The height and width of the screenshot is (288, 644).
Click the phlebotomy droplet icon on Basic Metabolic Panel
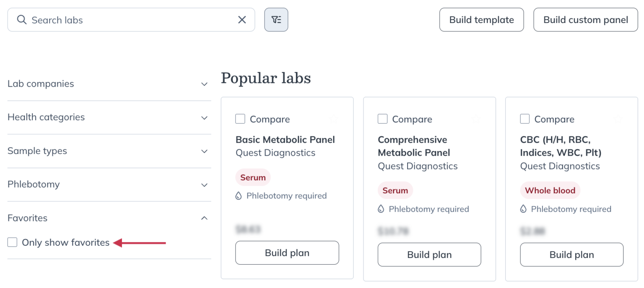click(239, 195)
